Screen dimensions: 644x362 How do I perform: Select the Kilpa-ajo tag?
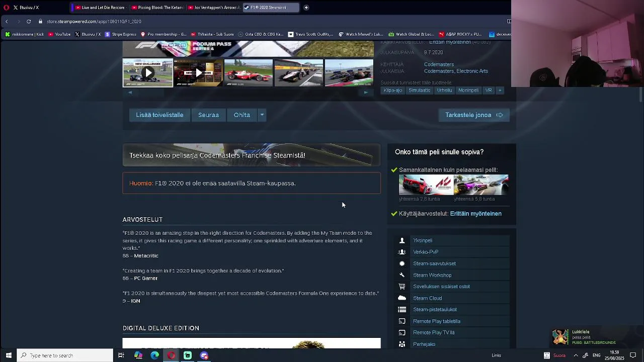(392, 90)
